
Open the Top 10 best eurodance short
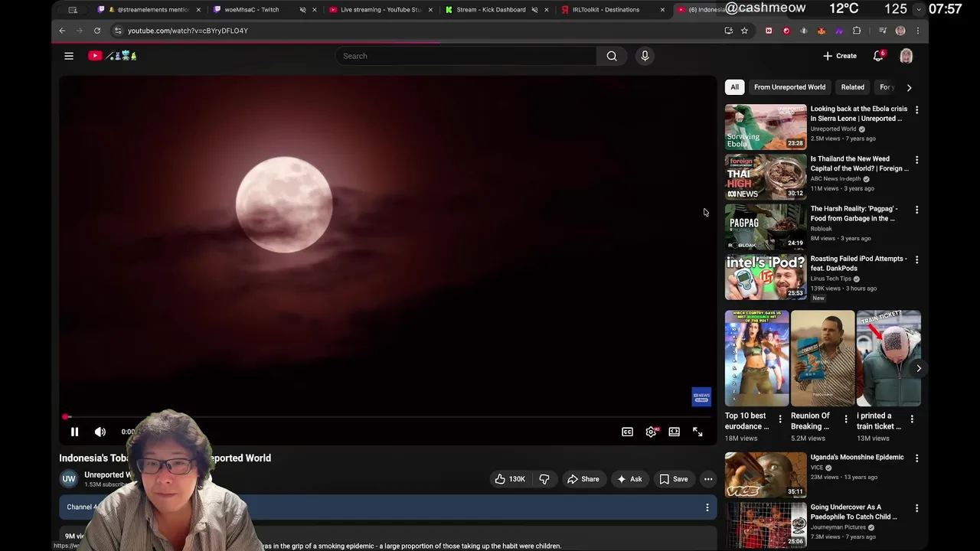756,358
